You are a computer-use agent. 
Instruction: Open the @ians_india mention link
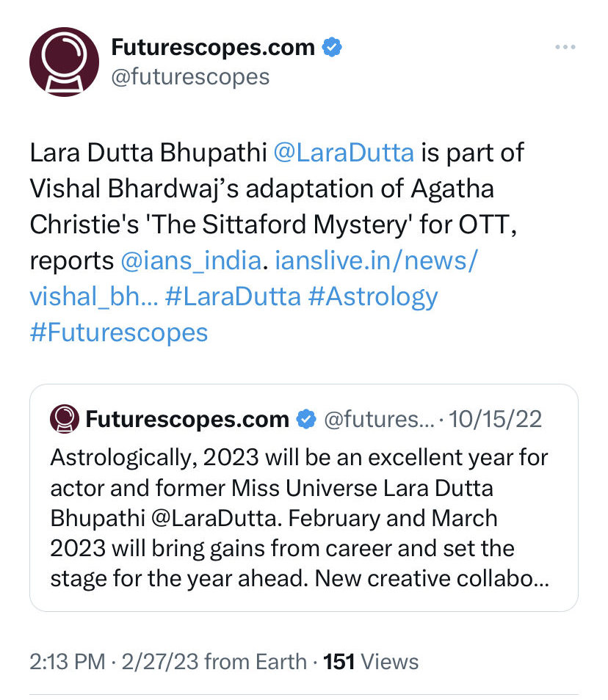191,260
